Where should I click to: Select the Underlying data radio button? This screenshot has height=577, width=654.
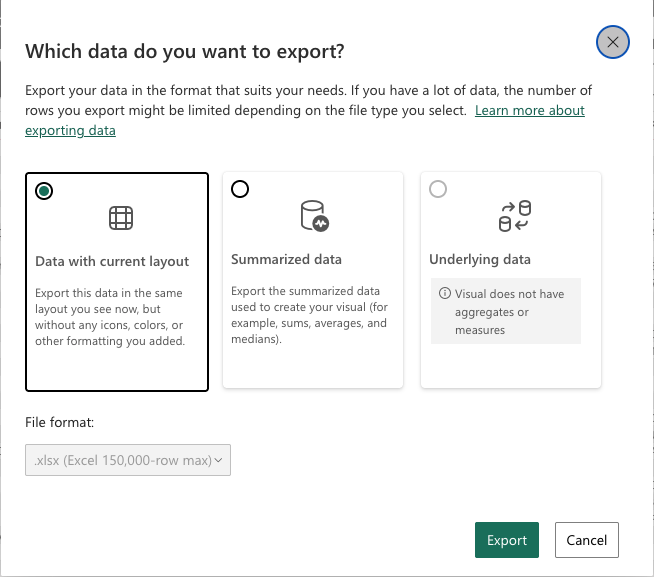point(438,189)
